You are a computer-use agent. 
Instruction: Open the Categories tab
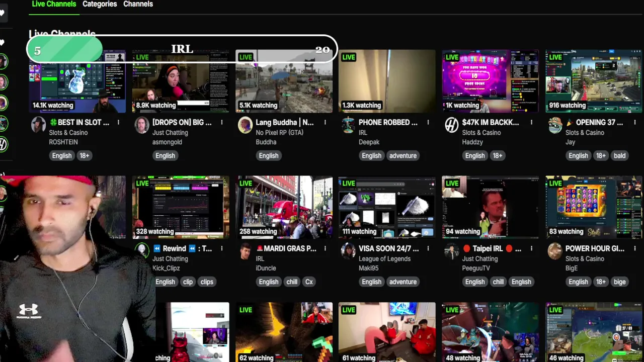point(100,4)
